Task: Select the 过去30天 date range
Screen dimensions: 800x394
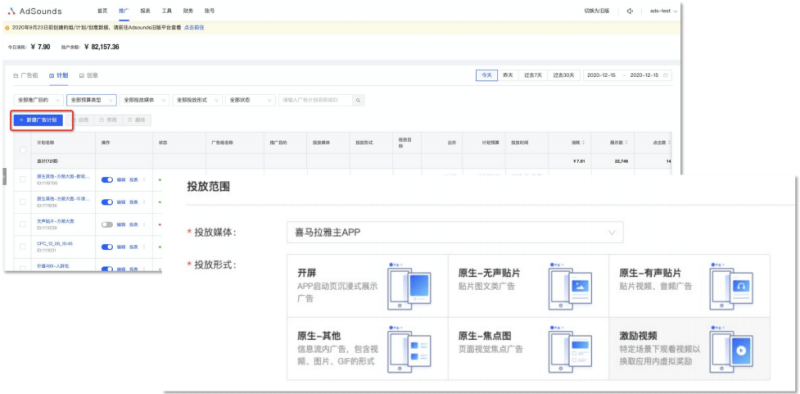Action: pyautogui.click(x=564, y=76)
